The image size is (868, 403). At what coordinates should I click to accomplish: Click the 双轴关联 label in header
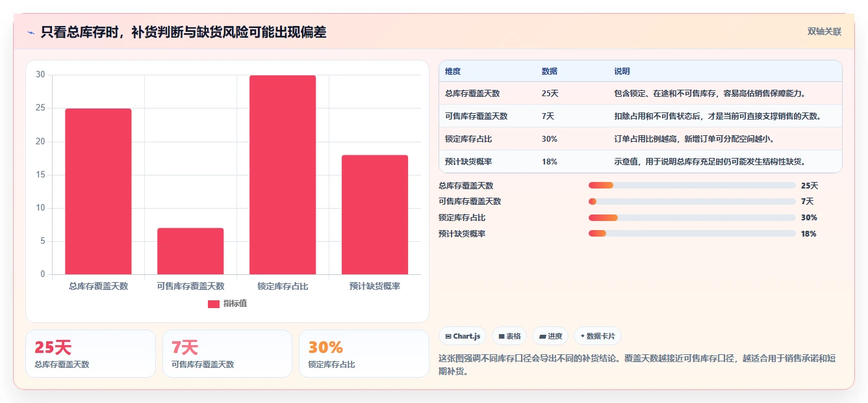[x=824, y=32]
